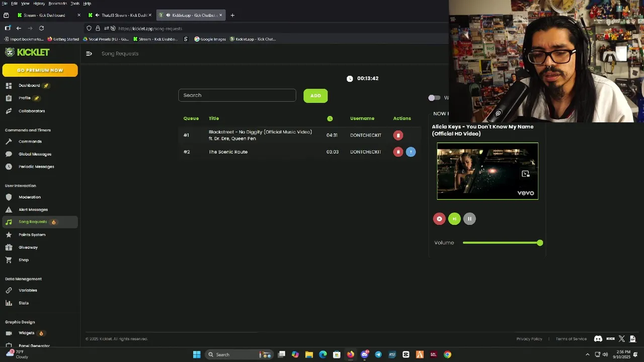Open a new browser tab

pos(232,15)
